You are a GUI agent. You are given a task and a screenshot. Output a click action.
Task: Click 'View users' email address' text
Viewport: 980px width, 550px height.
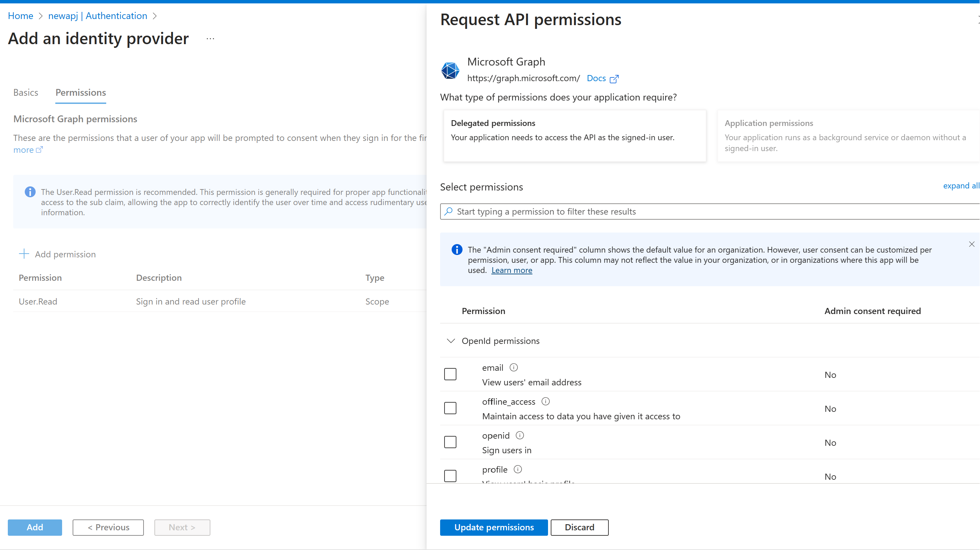click(531, 382)
